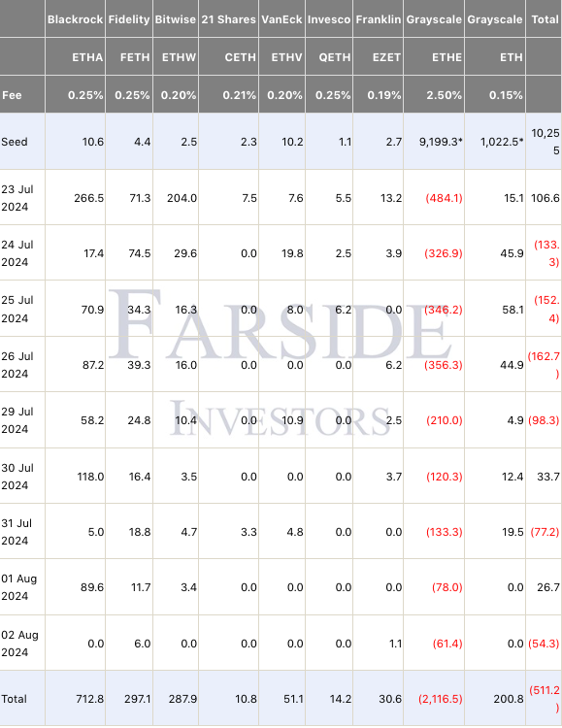Select the 89.6 Blackrock value

click(x=92, y=587)
